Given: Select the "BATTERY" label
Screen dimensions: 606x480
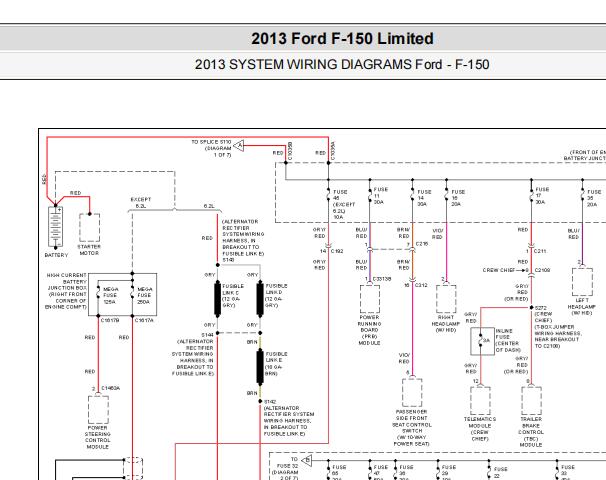Looking at the screenshot, I should click(x=56, y=255).
